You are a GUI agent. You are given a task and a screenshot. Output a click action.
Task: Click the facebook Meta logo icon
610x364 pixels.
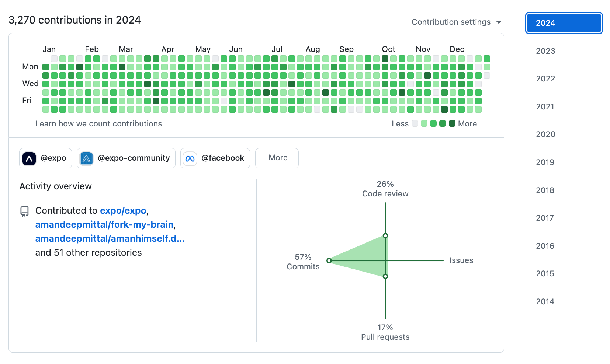190,159
